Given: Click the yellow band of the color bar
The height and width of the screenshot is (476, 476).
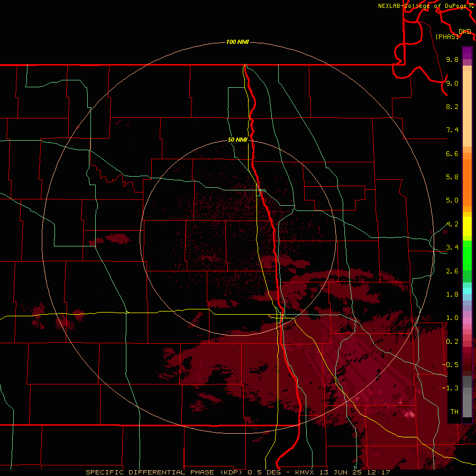Looking at the screenshot, I should click(467, 226).
